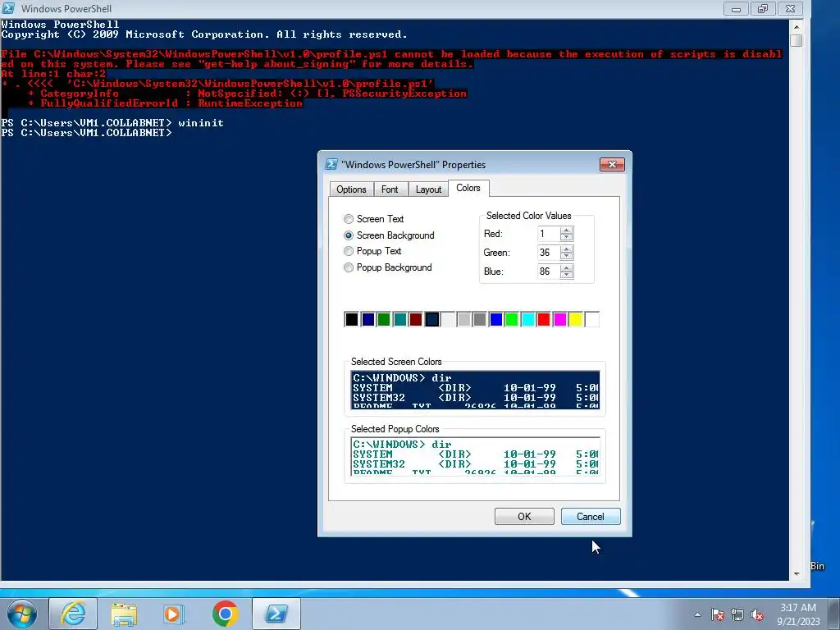The height and width of the screenshot is (630, 840).
Task: Click OK in Properties dialog
Action: [524, 517]
